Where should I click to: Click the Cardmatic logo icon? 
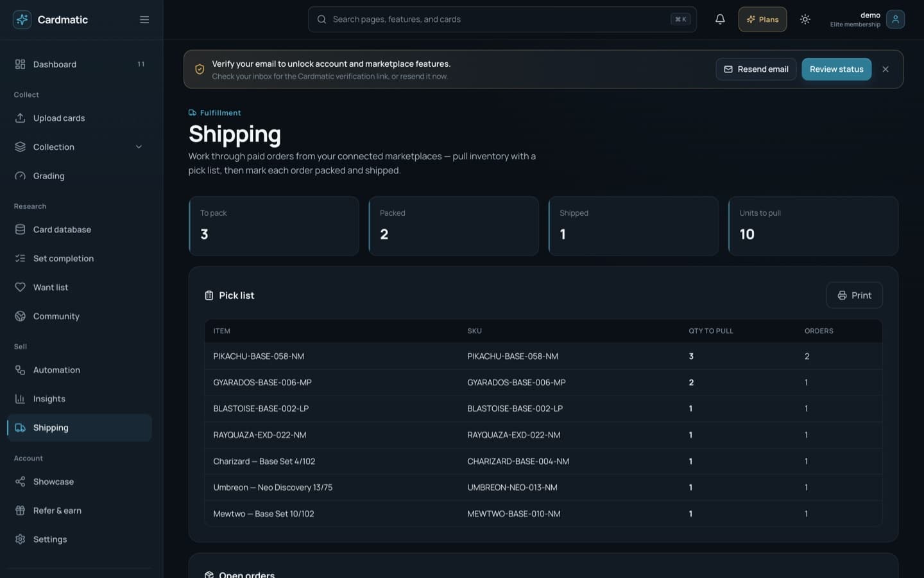[22, 19]
